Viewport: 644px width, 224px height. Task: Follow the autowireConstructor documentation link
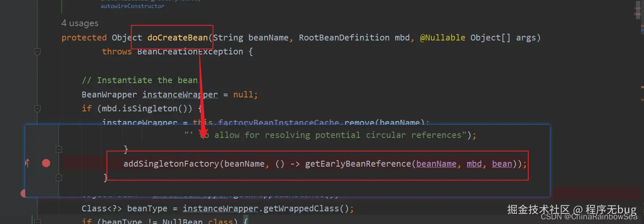coord(133,6)
